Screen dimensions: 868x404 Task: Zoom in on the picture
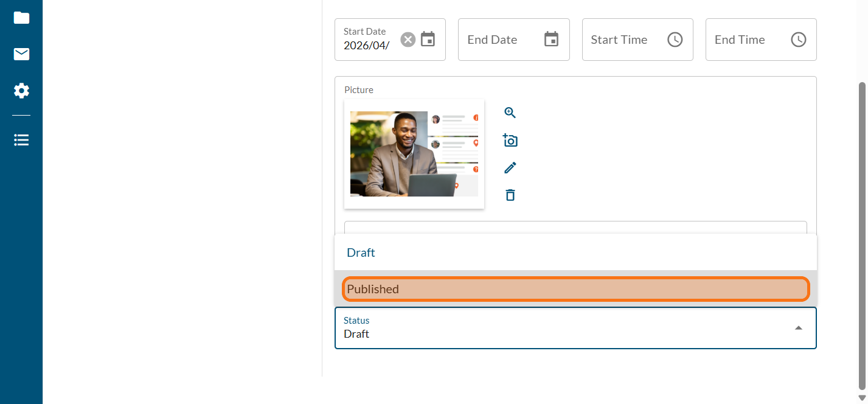pyautogui.click(x=510, y=113)
